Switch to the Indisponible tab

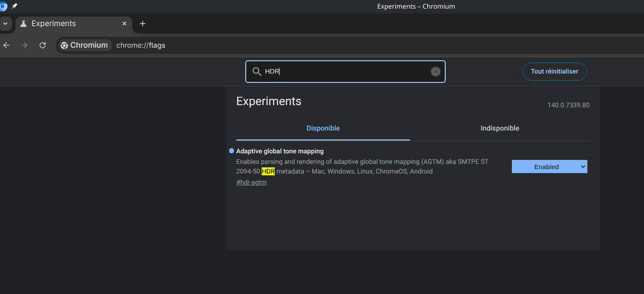click(500, 128)
